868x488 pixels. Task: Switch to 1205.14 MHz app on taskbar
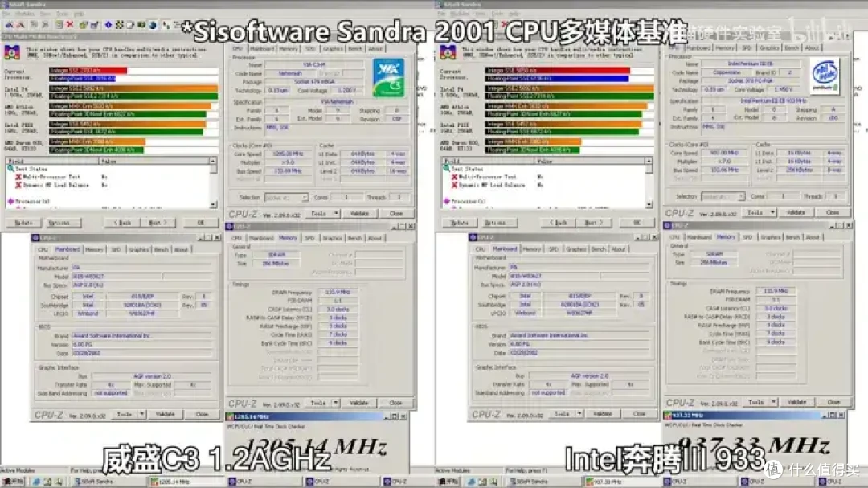point(186,482)
